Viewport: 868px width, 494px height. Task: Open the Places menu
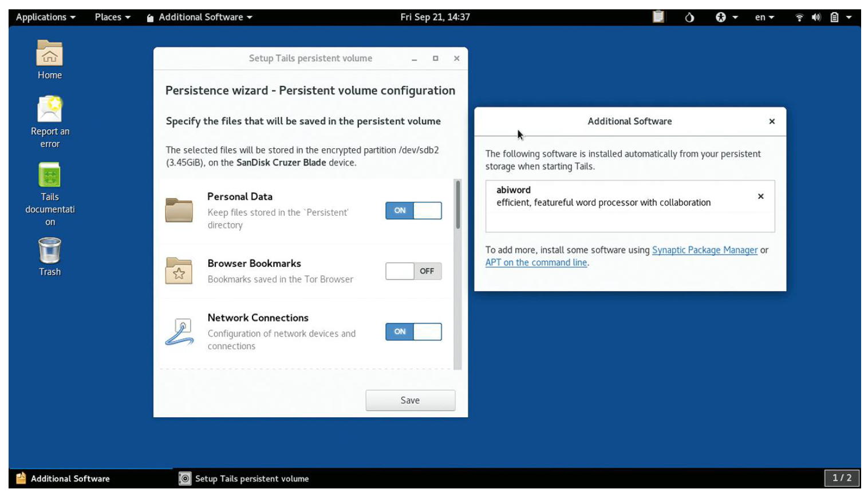point(112,17)
